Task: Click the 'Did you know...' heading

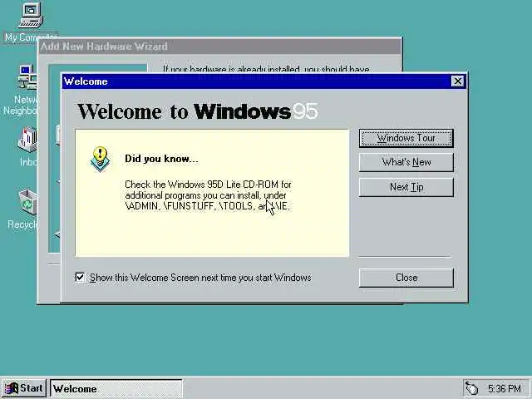Action: tap(161, 159)
